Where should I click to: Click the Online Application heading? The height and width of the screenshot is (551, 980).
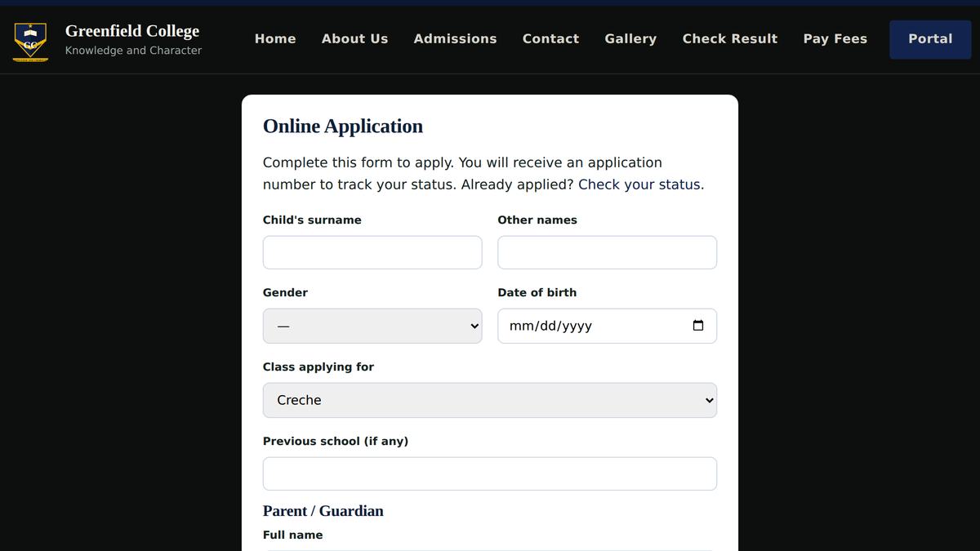(343, 126)
